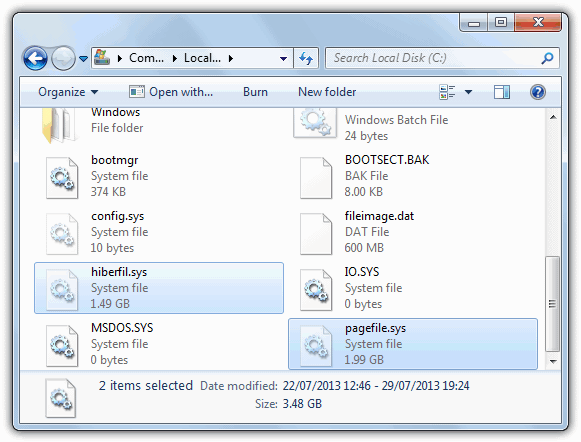Go back with the Back arrow button
581x442 pixels.
click(35, 59)
